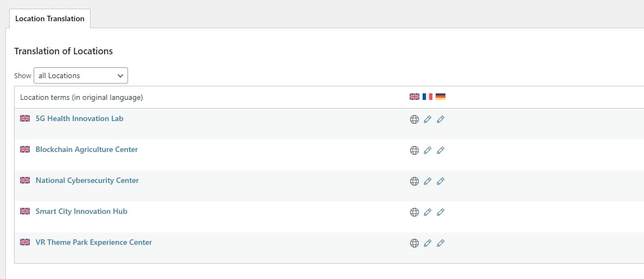This screenshot has height=279, width=644.
Task: Click the globe icon for National Cybersecurity Center
Action: (x=414, y=181)
